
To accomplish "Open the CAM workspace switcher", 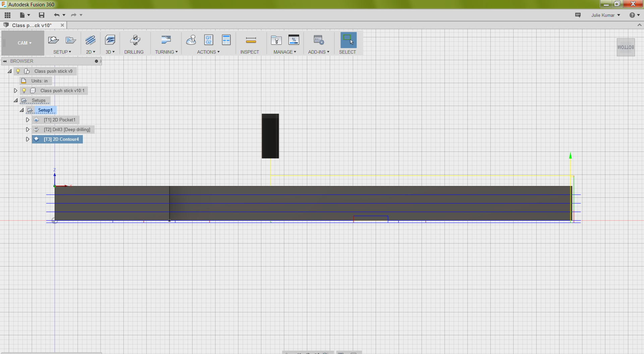I will point(24,43).
